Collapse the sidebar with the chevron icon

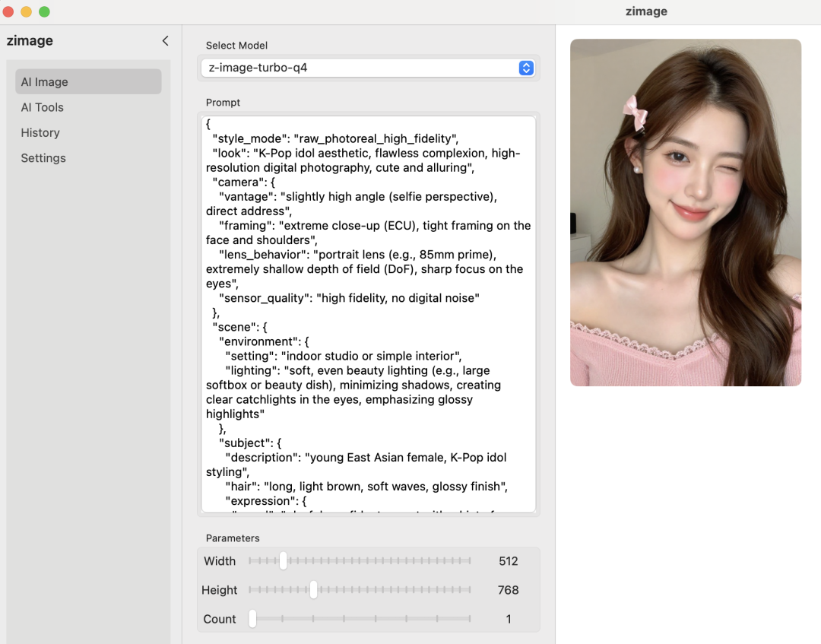[165, 41]
